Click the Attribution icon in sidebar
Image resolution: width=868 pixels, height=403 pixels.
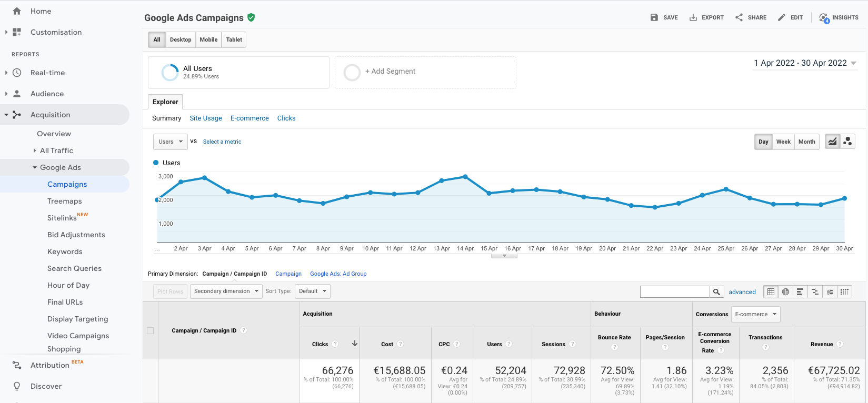[x=17, y=365]
